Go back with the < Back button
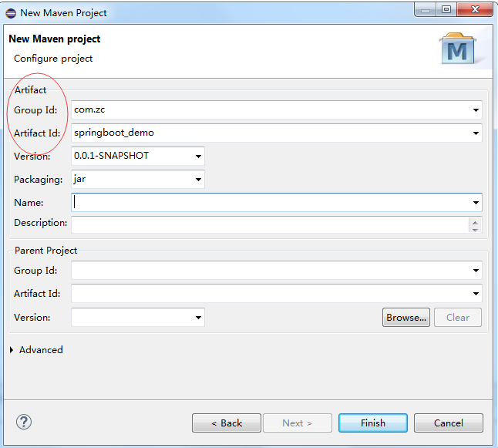 click(x=227, y=423)
